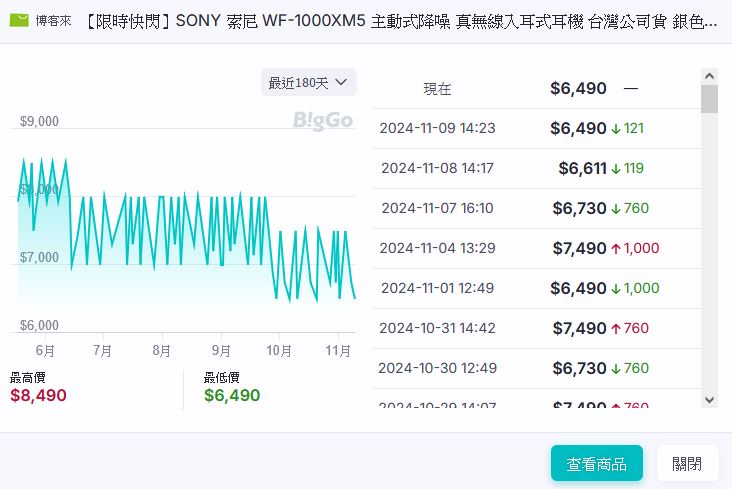This screenshot has width=732, height=489.
Task: Click the 查看商品 button
Action: click(596, 463)
